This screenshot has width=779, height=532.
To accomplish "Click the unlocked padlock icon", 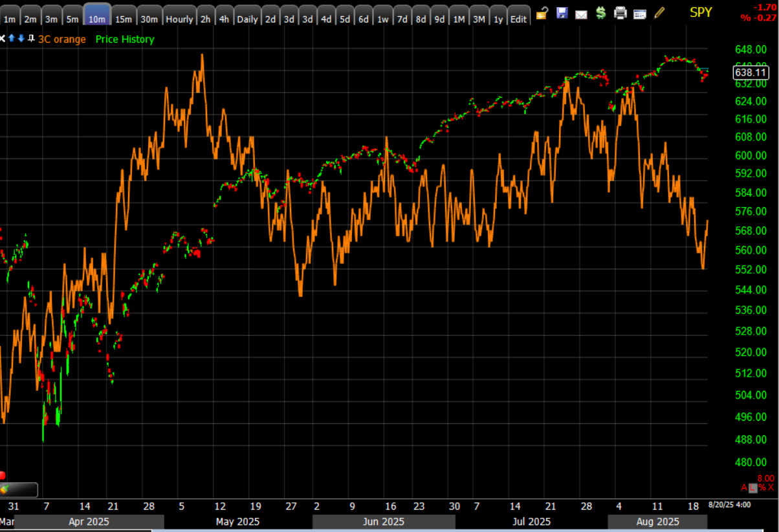I will coord(542,13).
